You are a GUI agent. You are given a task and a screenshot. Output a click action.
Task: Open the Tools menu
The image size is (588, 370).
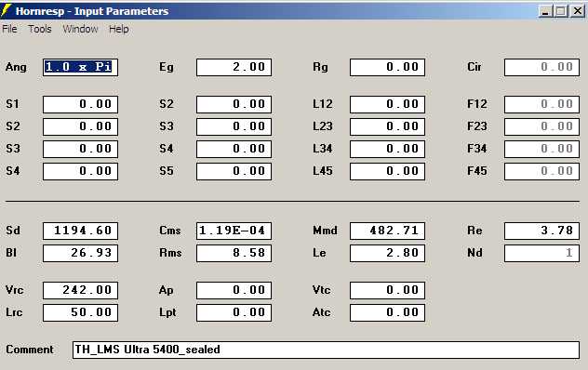(x=40, y=29)
